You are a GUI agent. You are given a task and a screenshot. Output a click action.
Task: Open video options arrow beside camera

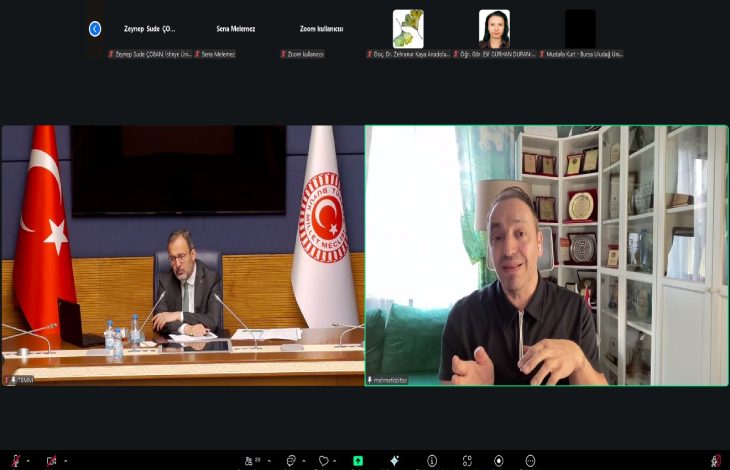[x=66, y=461]
